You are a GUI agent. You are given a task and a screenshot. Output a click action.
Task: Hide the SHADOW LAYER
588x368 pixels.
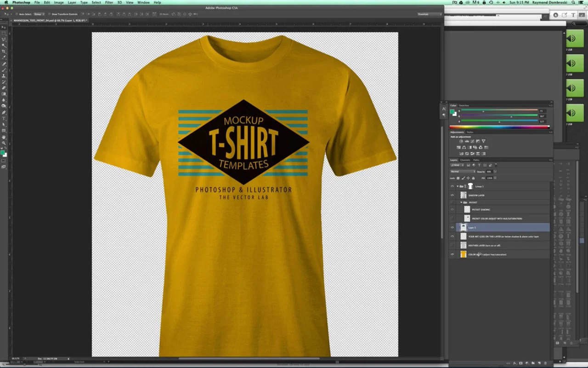452,195
